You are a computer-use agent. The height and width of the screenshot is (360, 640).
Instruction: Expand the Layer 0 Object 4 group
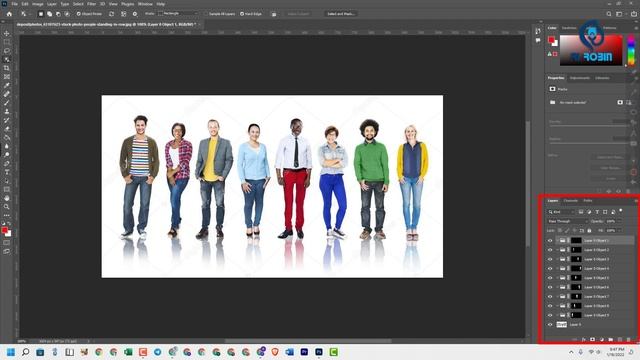tap(557, 269)
